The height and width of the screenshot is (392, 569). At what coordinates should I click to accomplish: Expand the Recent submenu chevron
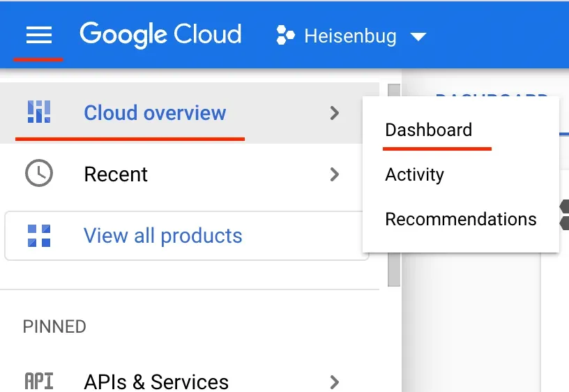(335, 174)
